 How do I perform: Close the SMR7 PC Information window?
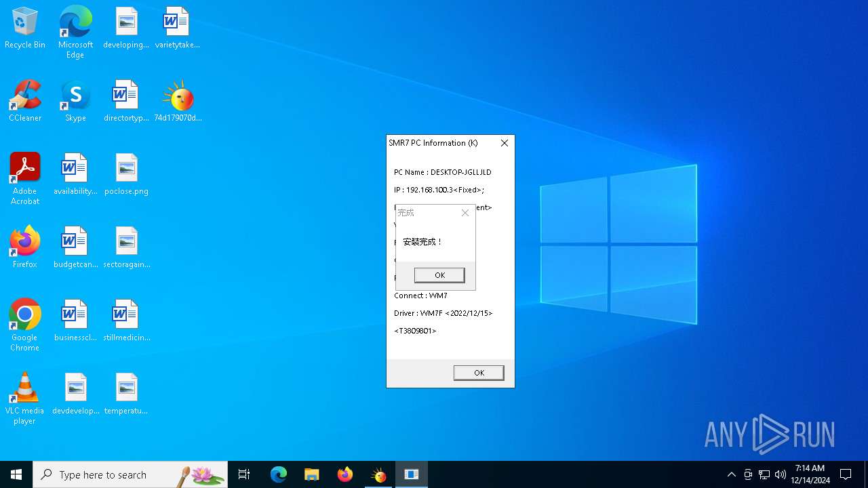[x=504, y=143]
